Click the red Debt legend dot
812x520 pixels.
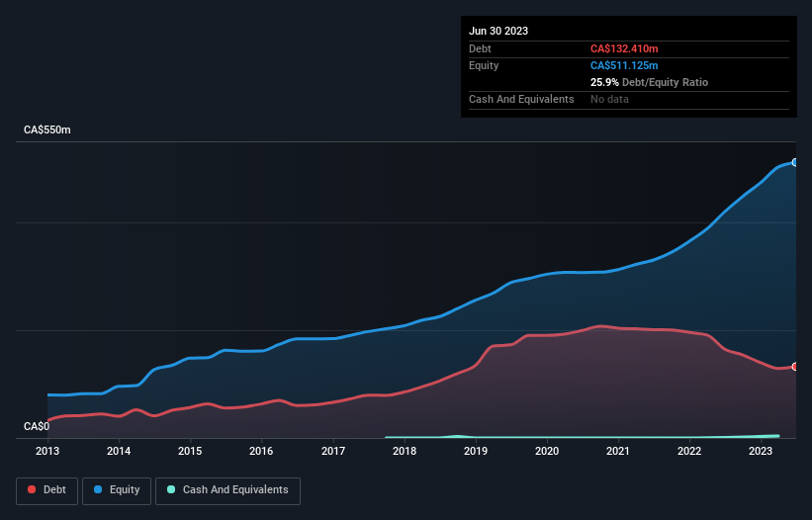click(x=32, y=489)
